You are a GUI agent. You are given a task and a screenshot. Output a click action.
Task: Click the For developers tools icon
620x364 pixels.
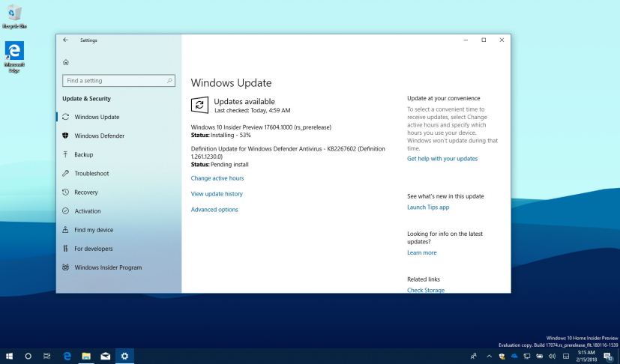pos(66,249)
